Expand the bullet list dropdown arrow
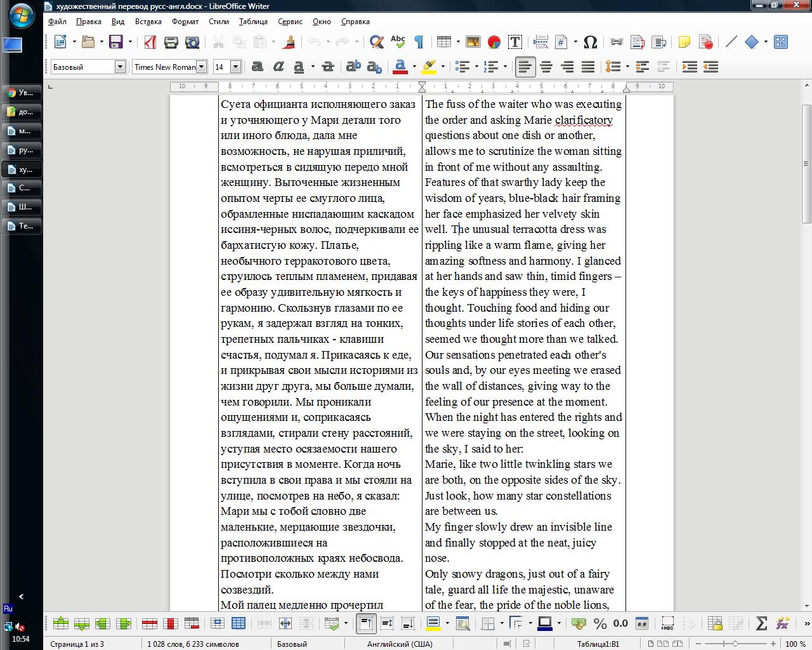Image resolution: width=812 pixels, height=650 pixels. click(x=476, y=67)
